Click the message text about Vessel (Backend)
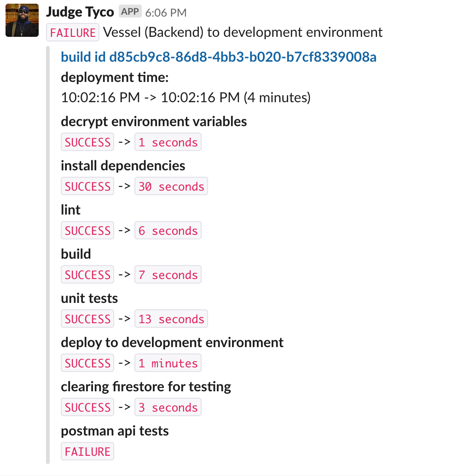Viewport: 476px width, 476px height. pos(243,32)
